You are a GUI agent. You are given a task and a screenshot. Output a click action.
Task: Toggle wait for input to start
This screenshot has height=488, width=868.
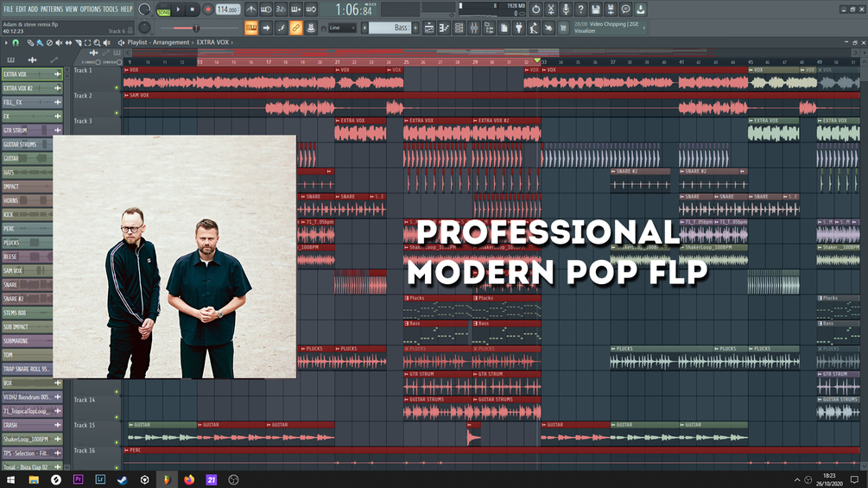point(266,10)
